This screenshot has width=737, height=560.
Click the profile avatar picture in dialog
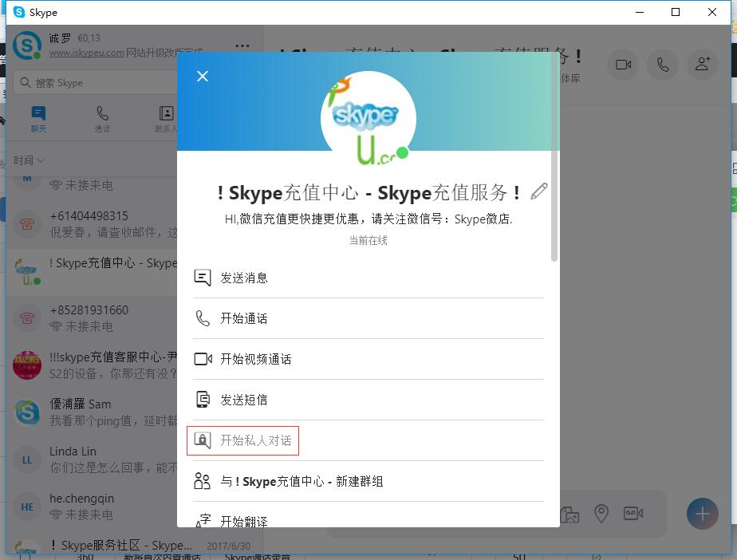click(x=368, y=119)
